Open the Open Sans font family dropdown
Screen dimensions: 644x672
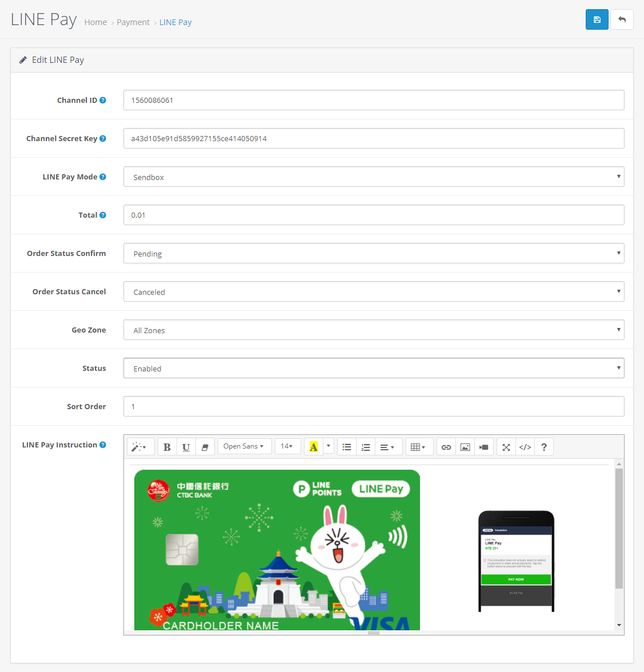coord(244,446)
